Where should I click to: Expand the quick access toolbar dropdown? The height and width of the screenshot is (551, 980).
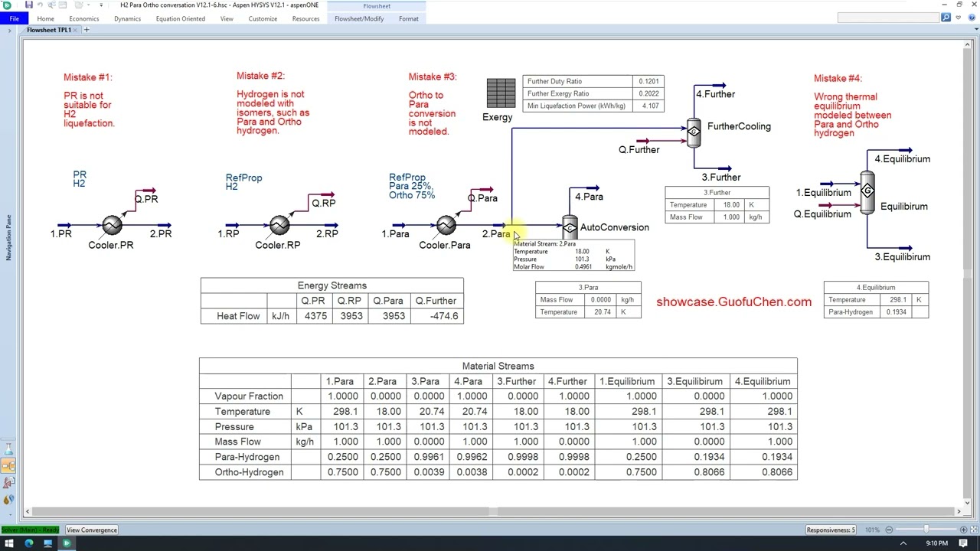click(x=100, y=5)
